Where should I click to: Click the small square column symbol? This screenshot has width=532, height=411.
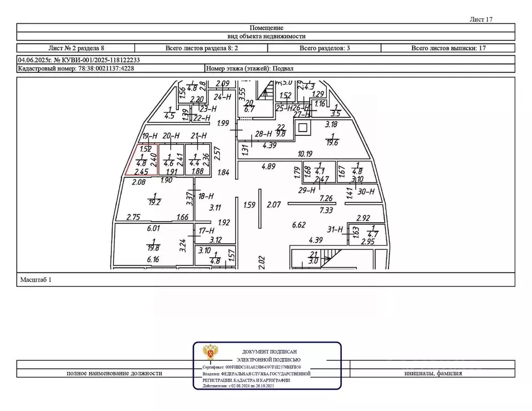pyautogui.click(x=303, y=128)
